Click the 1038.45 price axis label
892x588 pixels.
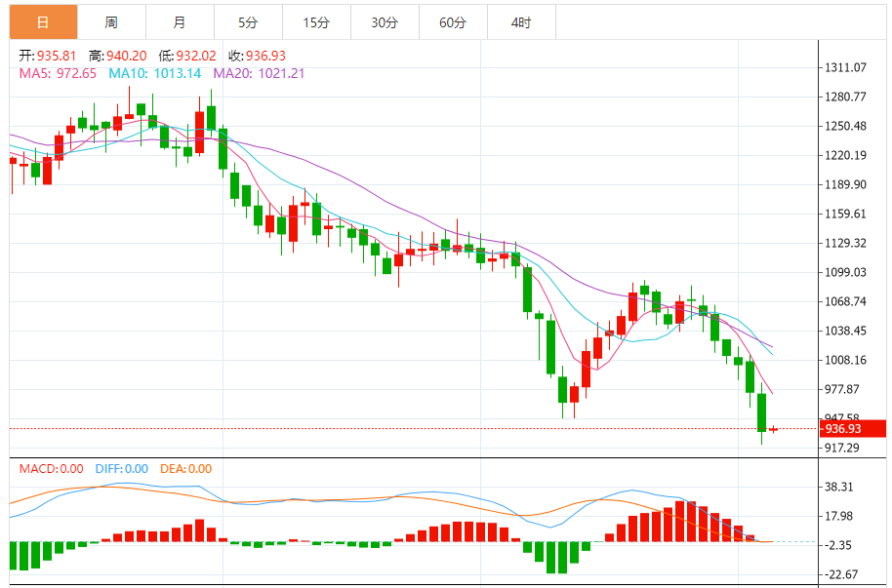pos(845,331)
